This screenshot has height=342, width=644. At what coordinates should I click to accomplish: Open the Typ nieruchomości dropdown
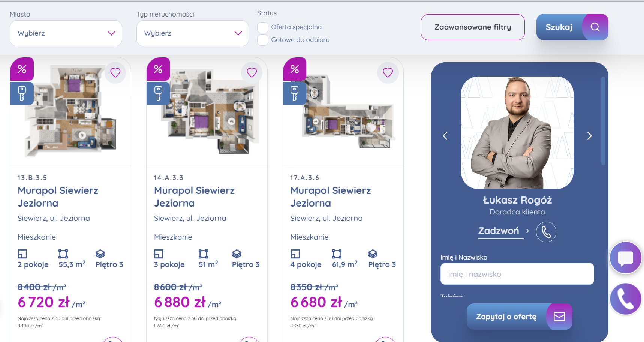click(193, 33)
